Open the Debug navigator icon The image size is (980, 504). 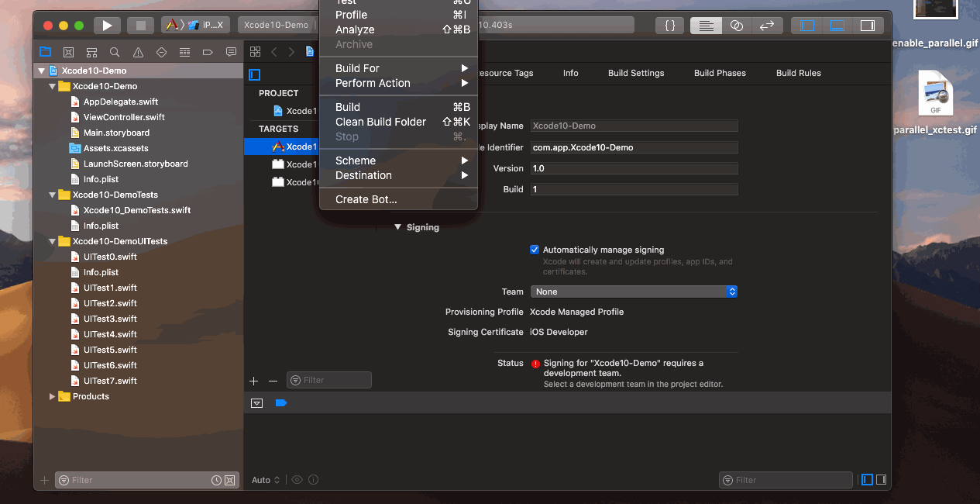pos(184,52)
